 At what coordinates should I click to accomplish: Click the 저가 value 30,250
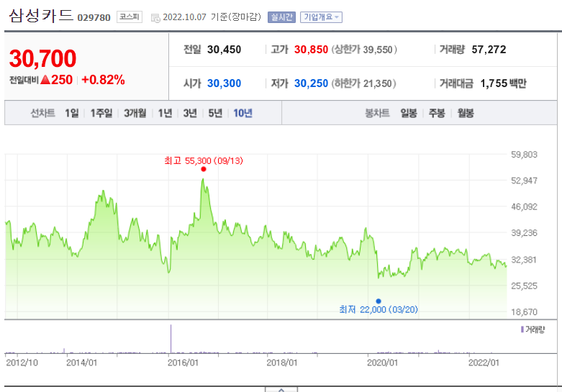(x=311, y=83)
